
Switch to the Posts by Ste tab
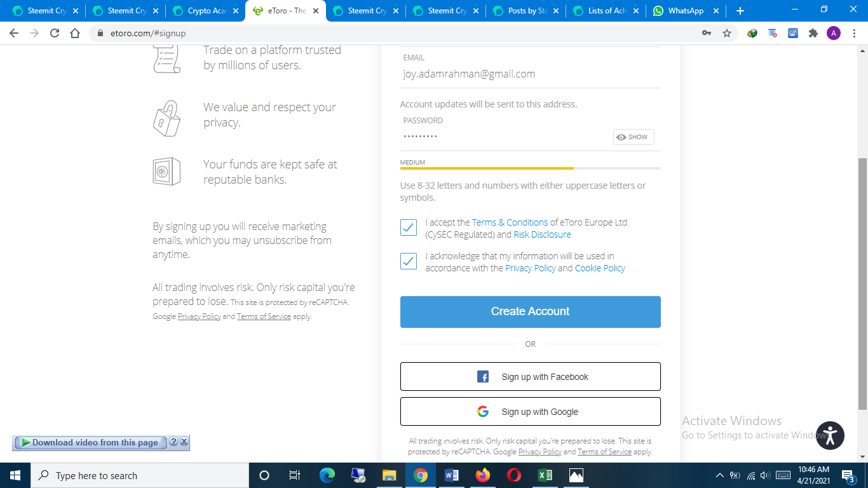click(x=526, y=11)
